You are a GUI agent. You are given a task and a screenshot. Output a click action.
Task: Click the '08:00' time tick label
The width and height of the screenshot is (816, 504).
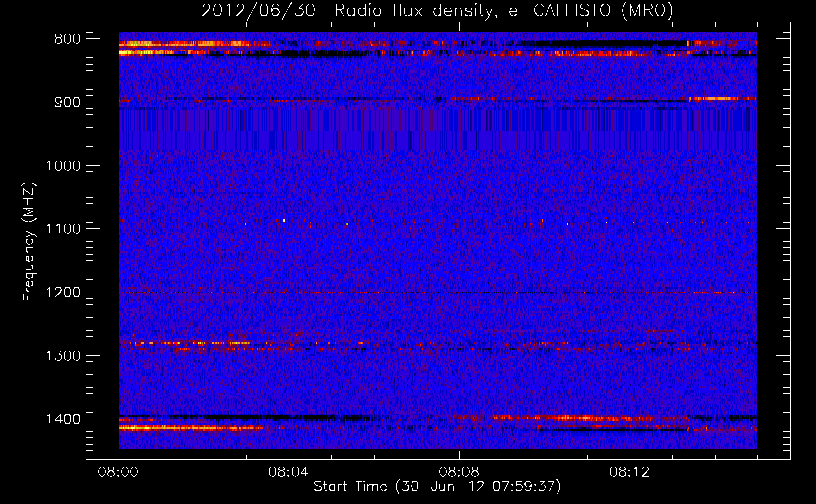119,472
